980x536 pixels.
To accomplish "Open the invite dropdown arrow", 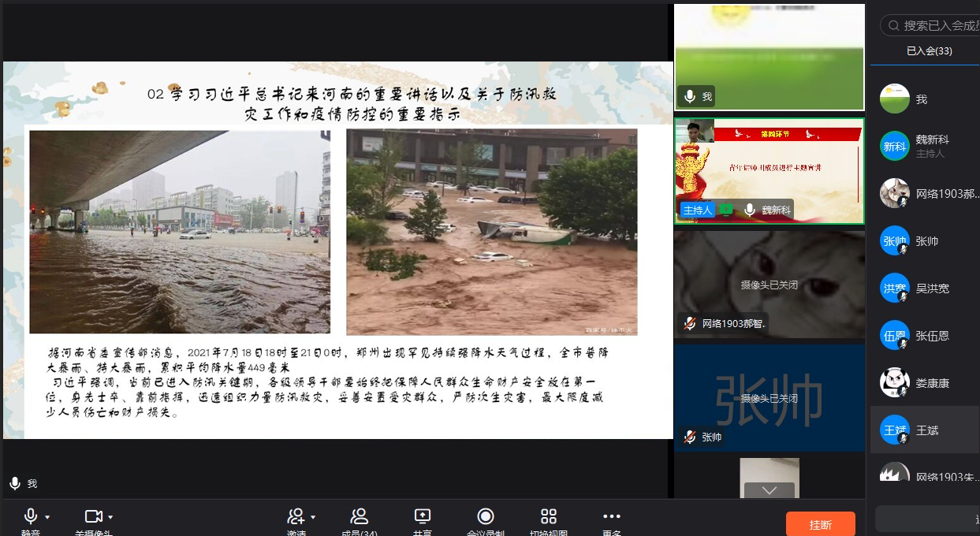I will pos(313,517).
